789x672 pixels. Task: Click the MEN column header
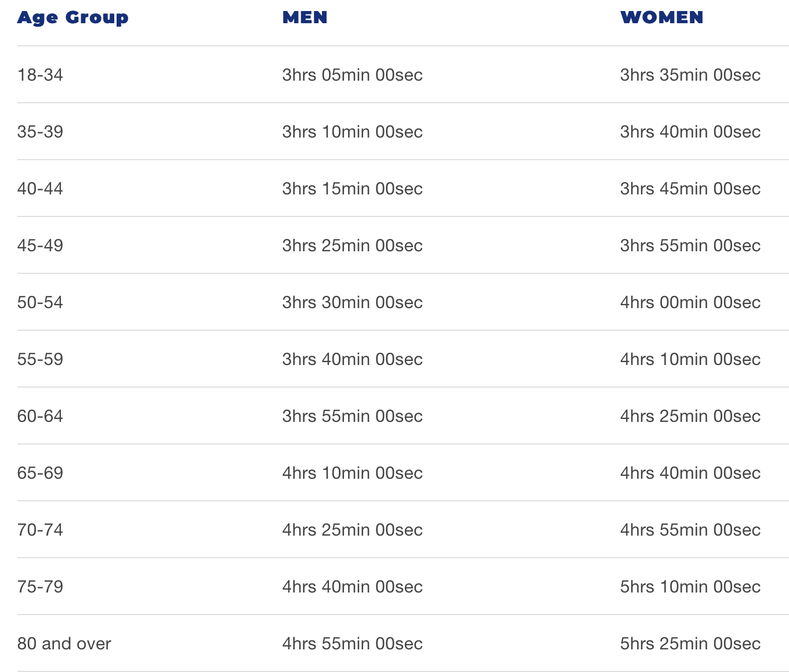tap(305, 17)
